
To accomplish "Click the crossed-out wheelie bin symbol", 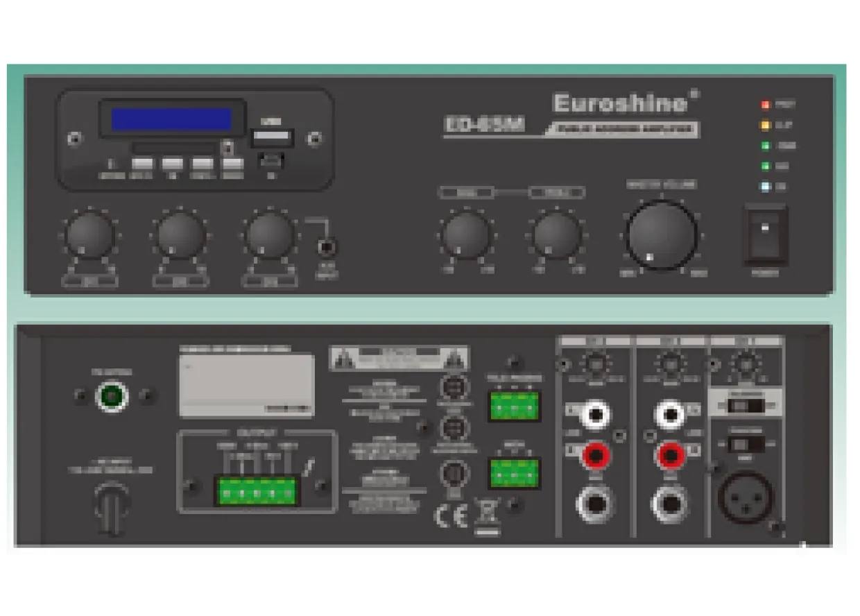I will click(x=486, y=517).
